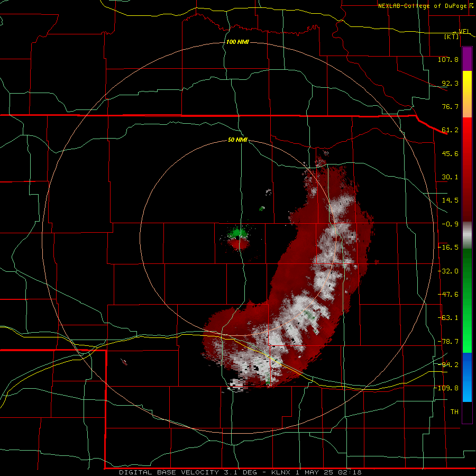Click the VEL legend title
The width and height of the screenshot is (476, 476).
tap(464, 31)
